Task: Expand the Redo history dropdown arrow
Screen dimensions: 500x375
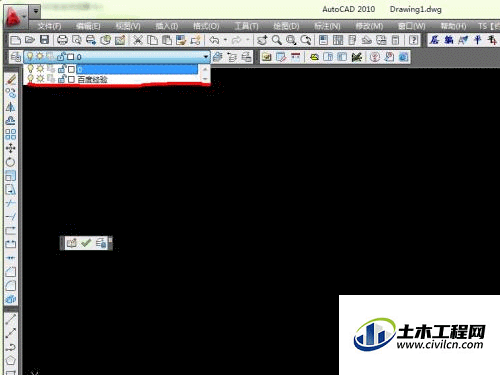Action: click(248, 40)
